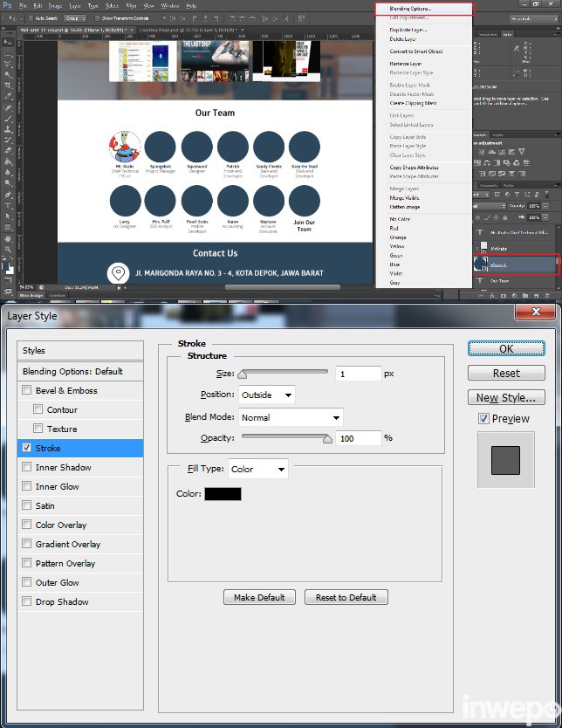The height and width of the screenshot is (728, 562).
Task: Select the Eyedropper tool
Action: (x=8, y=96)
